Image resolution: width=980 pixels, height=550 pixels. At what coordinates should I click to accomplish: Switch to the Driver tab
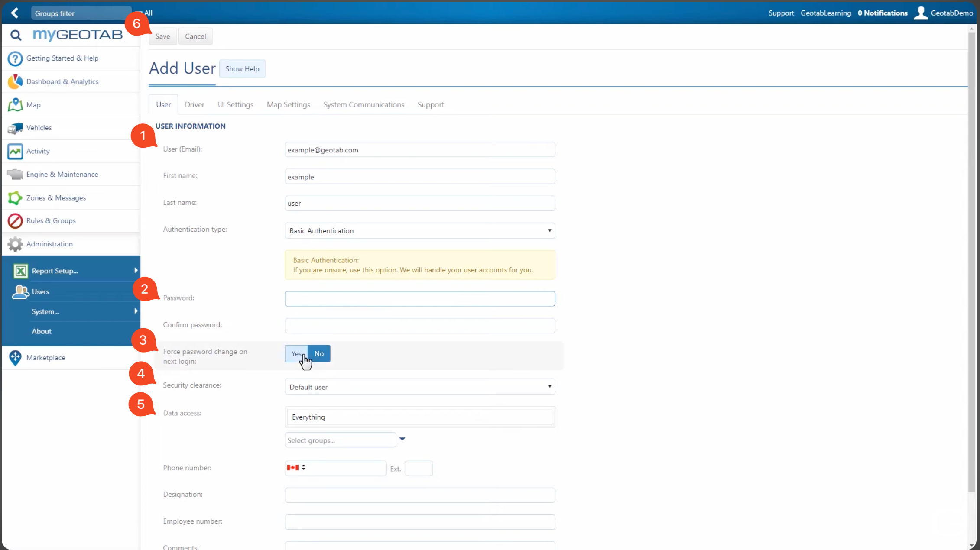[194, 104]
